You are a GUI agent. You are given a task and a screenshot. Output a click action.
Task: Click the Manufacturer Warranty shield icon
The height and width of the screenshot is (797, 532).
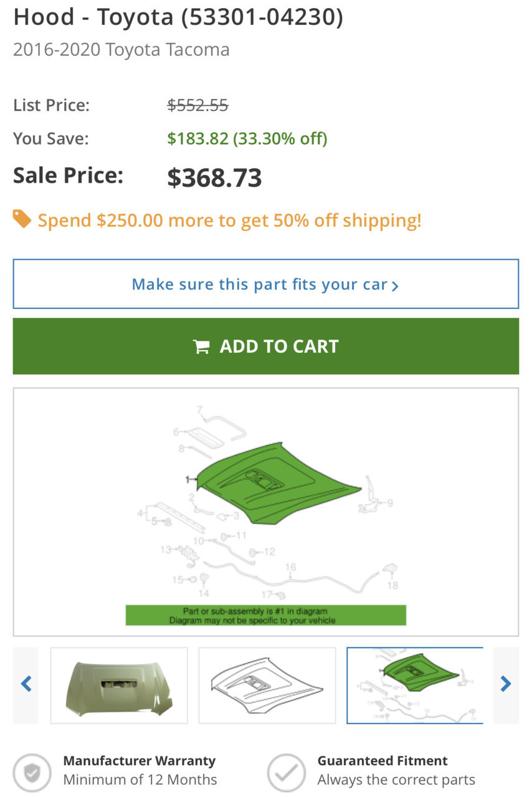[32, 772]
